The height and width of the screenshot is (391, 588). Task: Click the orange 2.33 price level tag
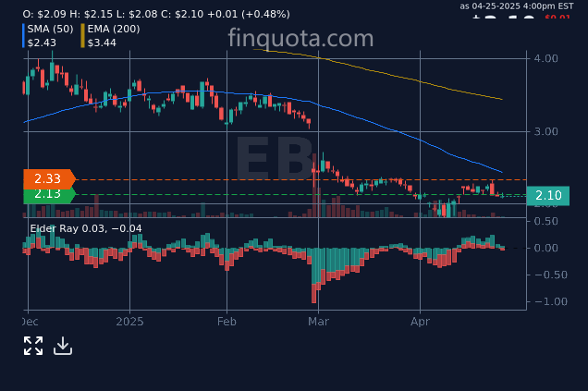pyautogui.click(x=49, y=178)
